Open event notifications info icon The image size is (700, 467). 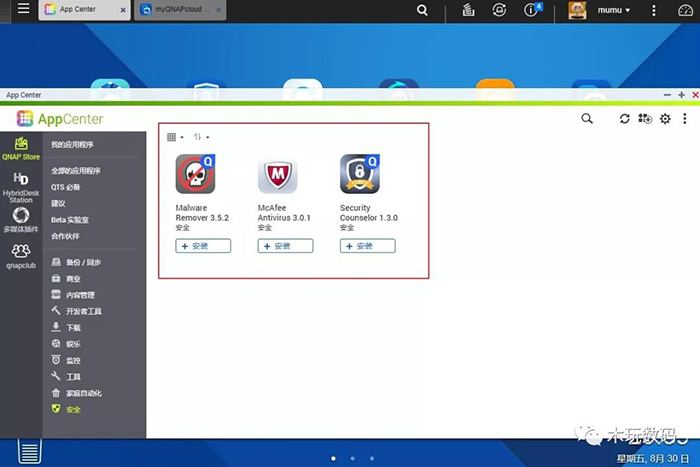pyautogui.click(x=532, y=10)
